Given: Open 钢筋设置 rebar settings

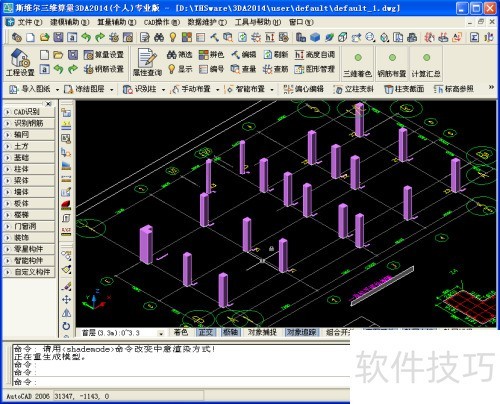Looking at the screenshot, I should [104, 69].
